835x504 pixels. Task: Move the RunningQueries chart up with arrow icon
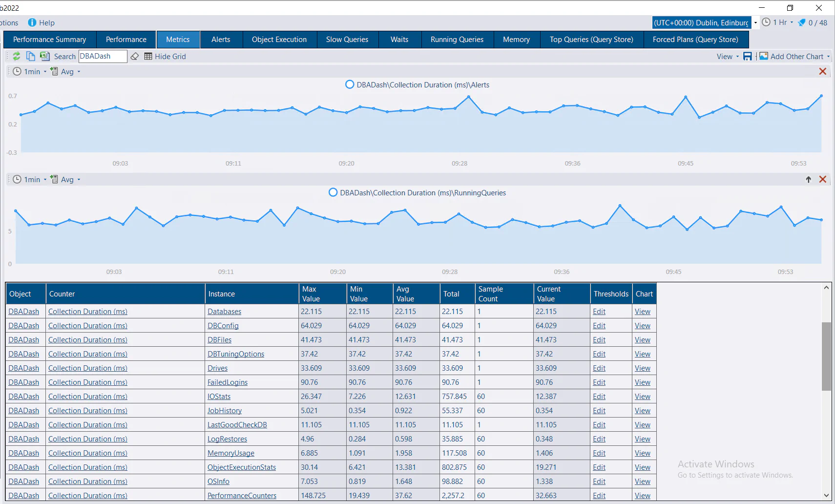808,180
